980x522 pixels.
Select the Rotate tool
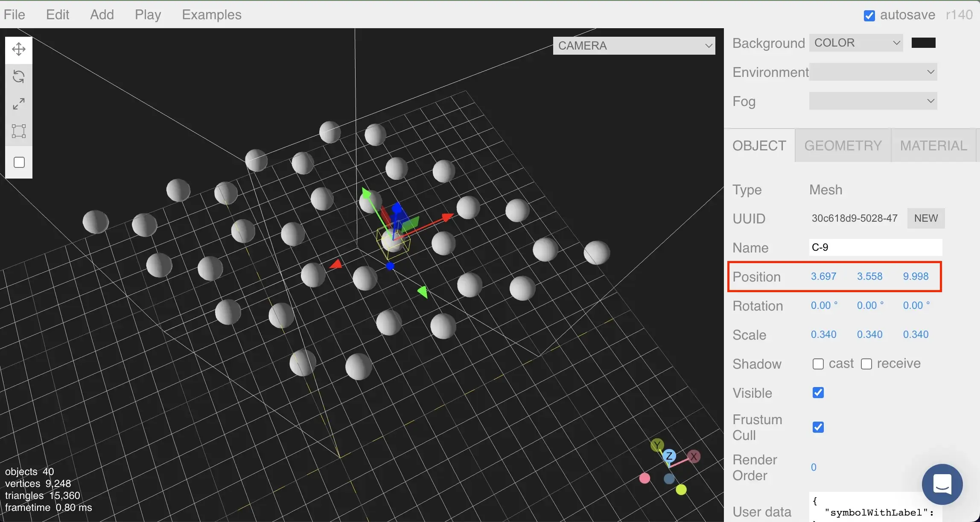click(x=18, y=77)
